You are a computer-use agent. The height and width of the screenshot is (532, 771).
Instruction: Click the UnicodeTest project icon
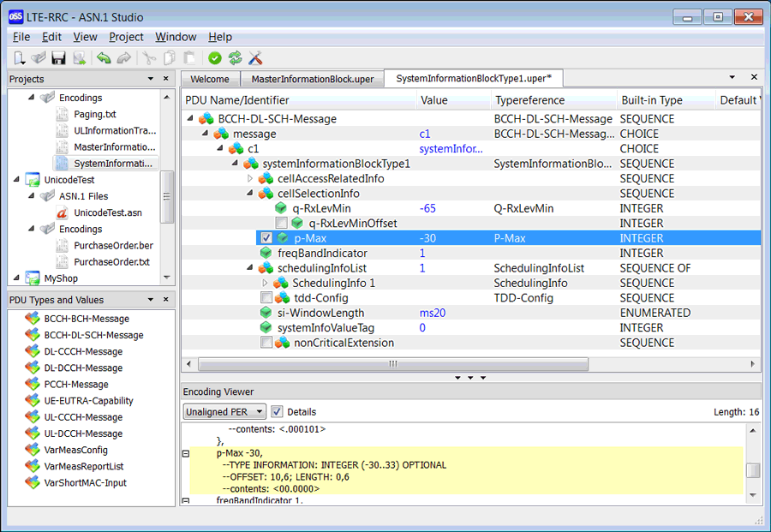pyautogui.click(x=33, y=179)
